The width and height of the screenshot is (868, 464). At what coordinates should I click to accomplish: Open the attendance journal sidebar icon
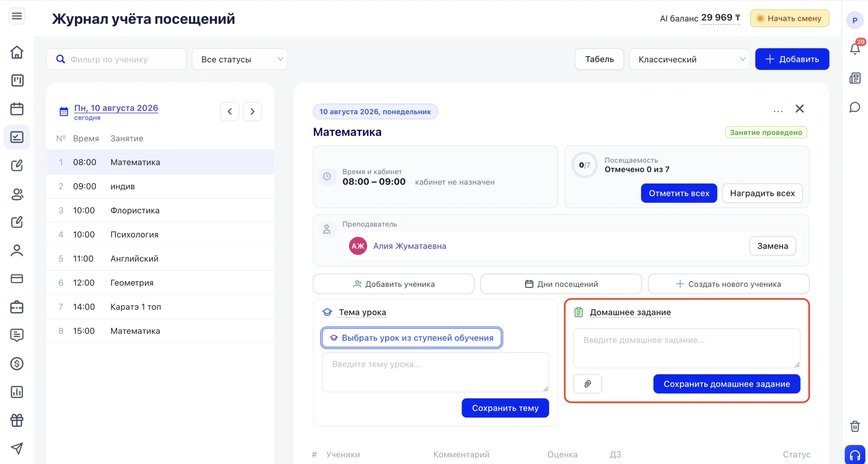17,137
